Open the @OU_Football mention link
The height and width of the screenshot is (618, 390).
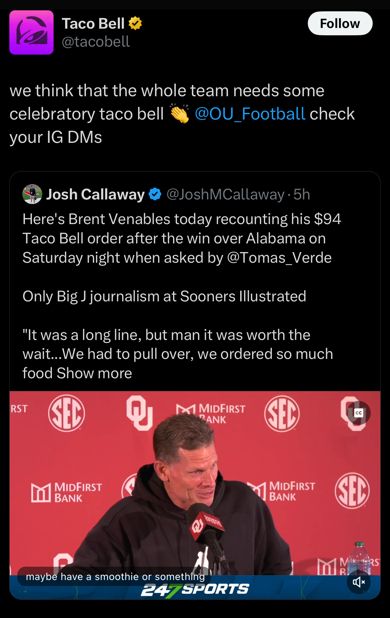(250, 114)
